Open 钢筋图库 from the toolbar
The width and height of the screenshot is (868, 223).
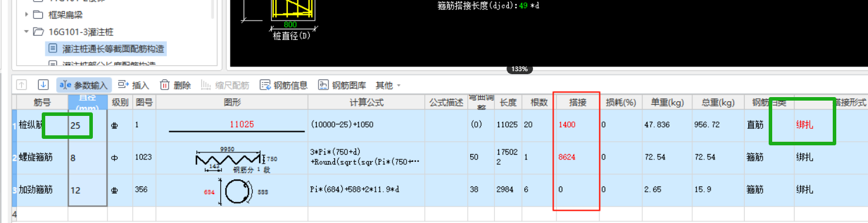pyautogui.click(x=342, y=85)
